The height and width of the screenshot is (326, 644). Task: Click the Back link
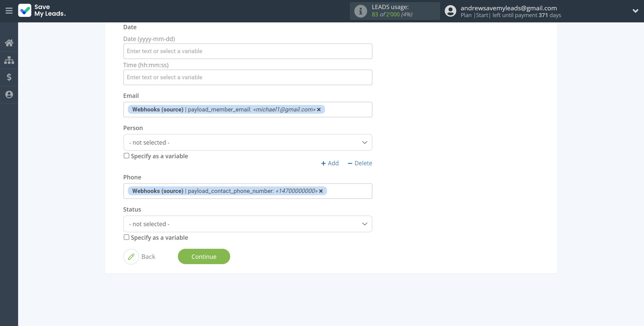tap(148, 257)
